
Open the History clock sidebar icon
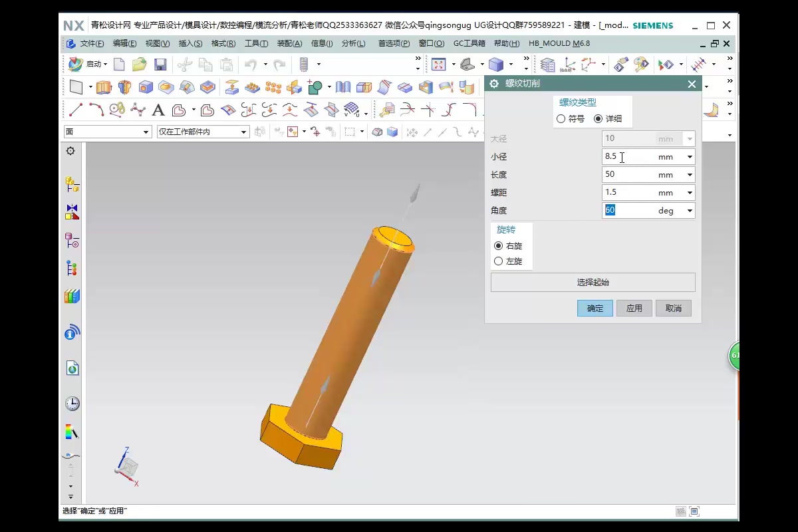(x=72, y=404)
